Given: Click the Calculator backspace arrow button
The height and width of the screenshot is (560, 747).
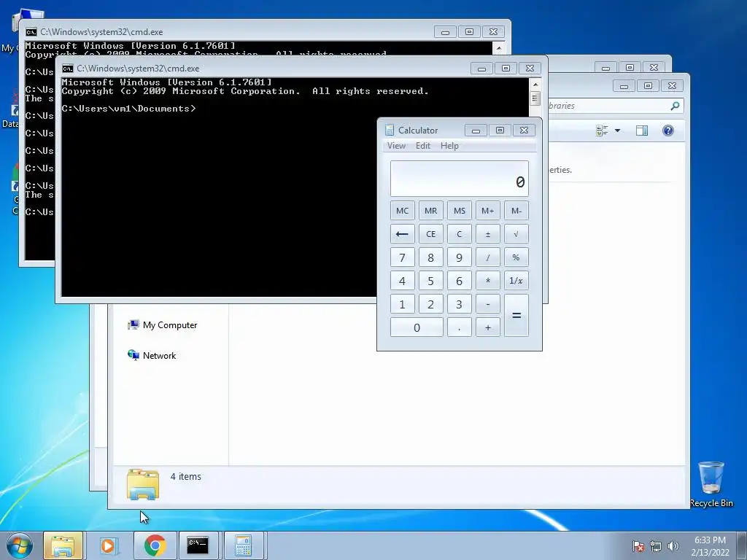Looking at the screenshot, I should pyautogui.click(x=402, y=234).
